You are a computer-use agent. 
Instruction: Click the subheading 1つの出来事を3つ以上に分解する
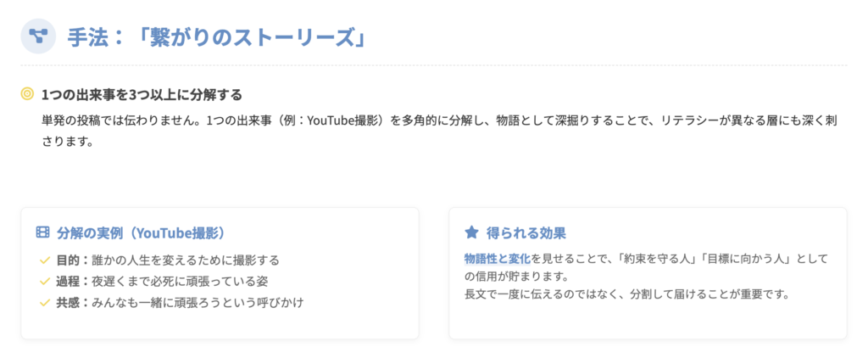141,94
